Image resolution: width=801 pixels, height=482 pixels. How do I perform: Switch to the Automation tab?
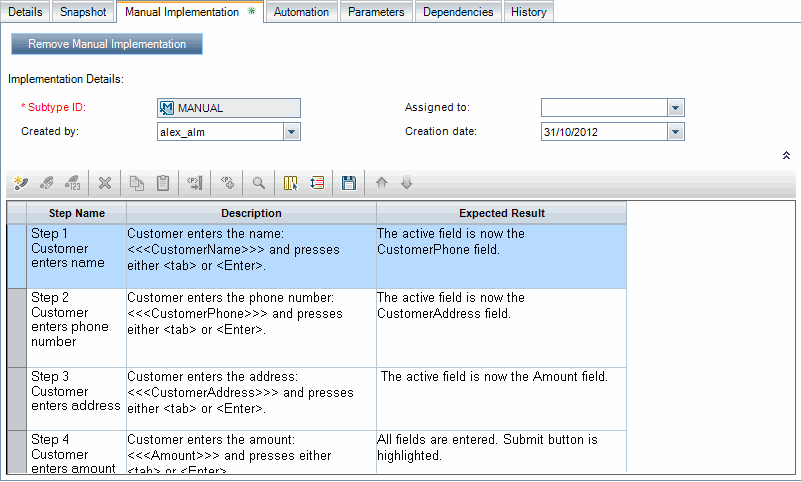coord(301,12)
